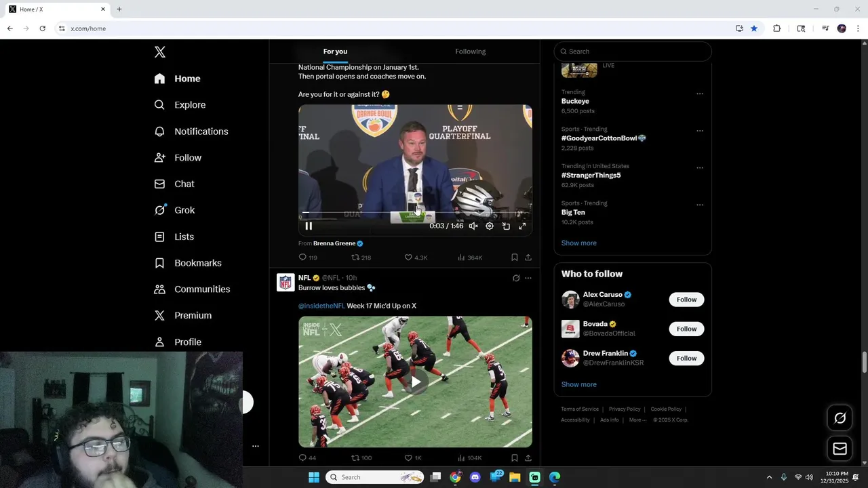Show more trending topics

tap(579, 243)
